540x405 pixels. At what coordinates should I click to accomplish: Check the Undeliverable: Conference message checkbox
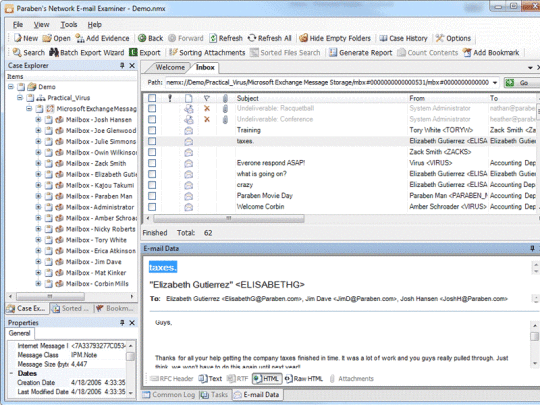(x=152, y=120)
